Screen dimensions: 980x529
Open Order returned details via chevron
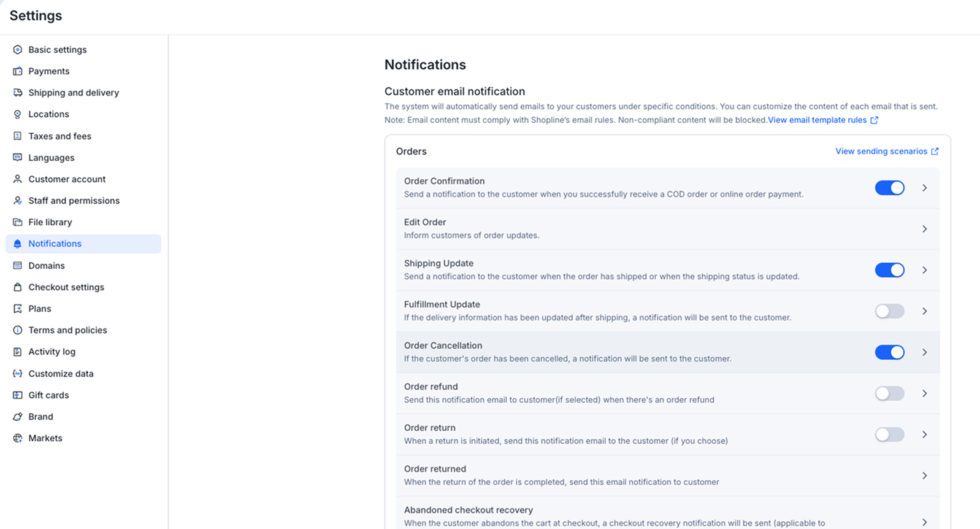click(x=924, y=476)
